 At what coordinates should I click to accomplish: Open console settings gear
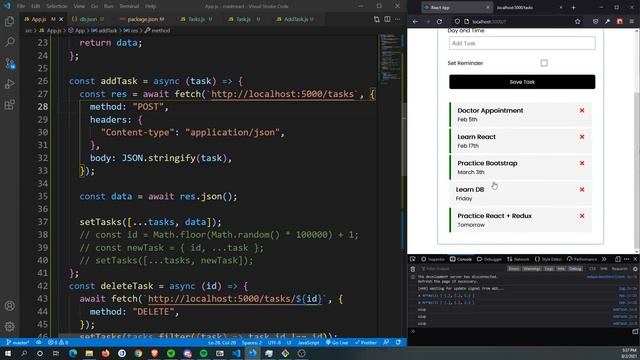click(635, 269)
